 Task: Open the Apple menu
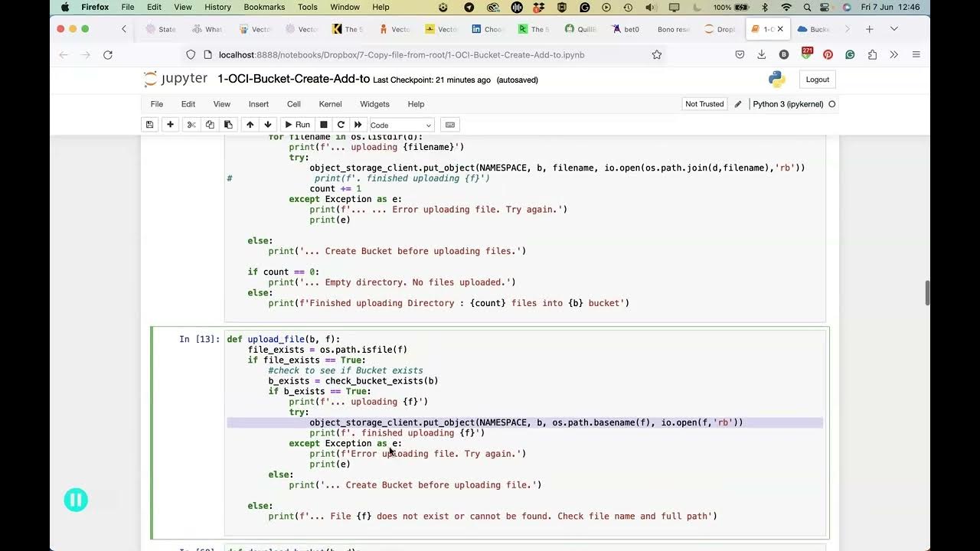point(65,7)
